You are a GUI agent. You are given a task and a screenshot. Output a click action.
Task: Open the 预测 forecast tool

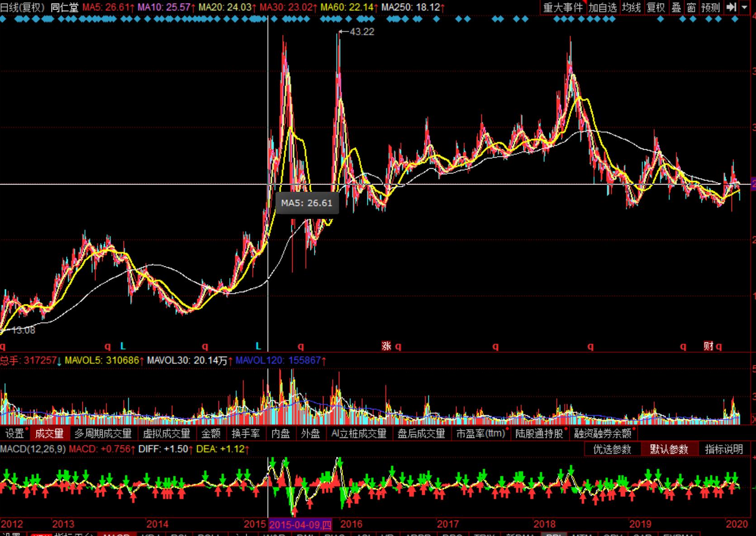[710, 8]
